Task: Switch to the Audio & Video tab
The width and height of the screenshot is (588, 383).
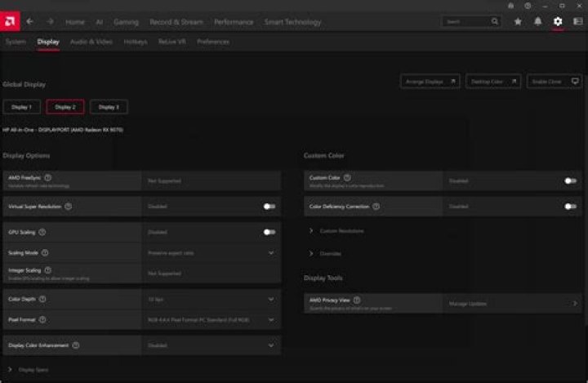Action: [91, 42]
